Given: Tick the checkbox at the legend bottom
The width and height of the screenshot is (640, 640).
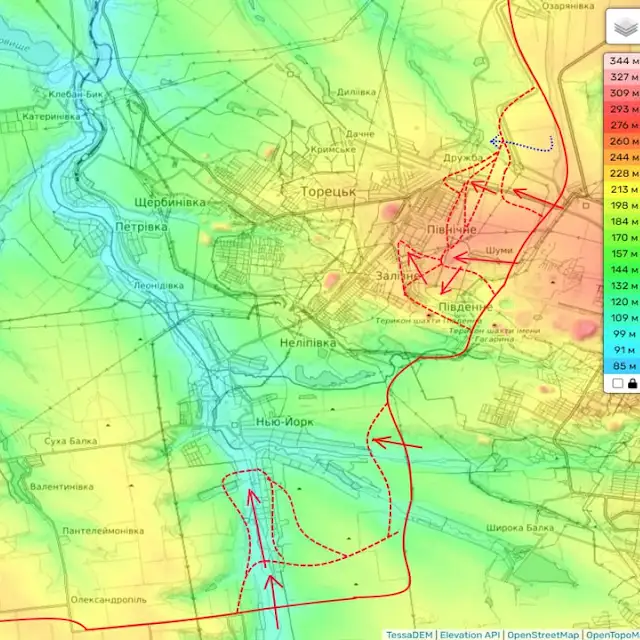Looking at the screenshot, I should pyautogui.click(x=617, y=383).
